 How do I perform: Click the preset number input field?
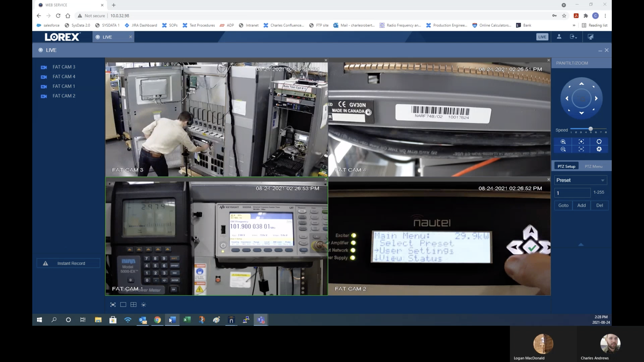[x=572, y=193]
